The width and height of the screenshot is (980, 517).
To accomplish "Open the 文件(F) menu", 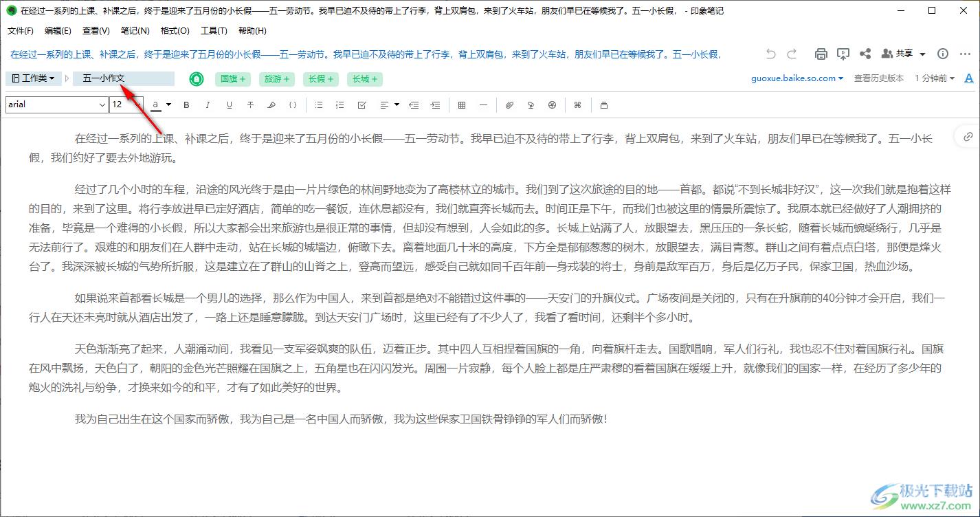I will (20, 31).
